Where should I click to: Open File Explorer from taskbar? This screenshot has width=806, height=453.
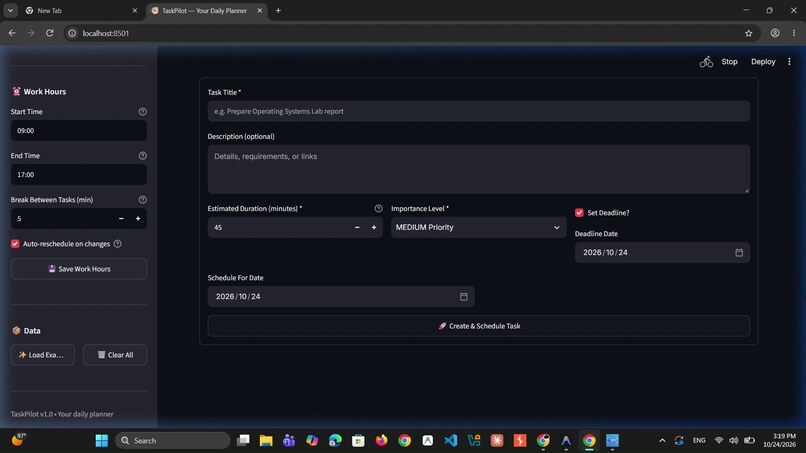point(266,441)
